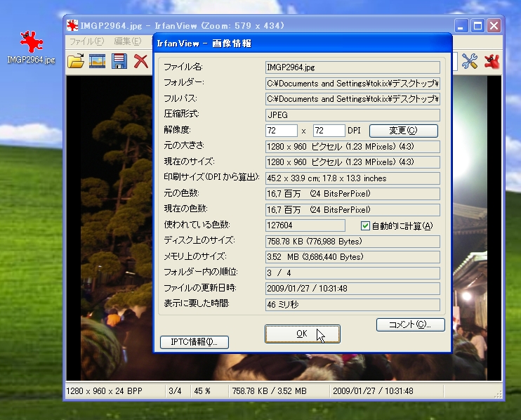Click the print size 45.2 x 33.9 cm value
Viewport: 521px width, 420px height.
(352, 178)
